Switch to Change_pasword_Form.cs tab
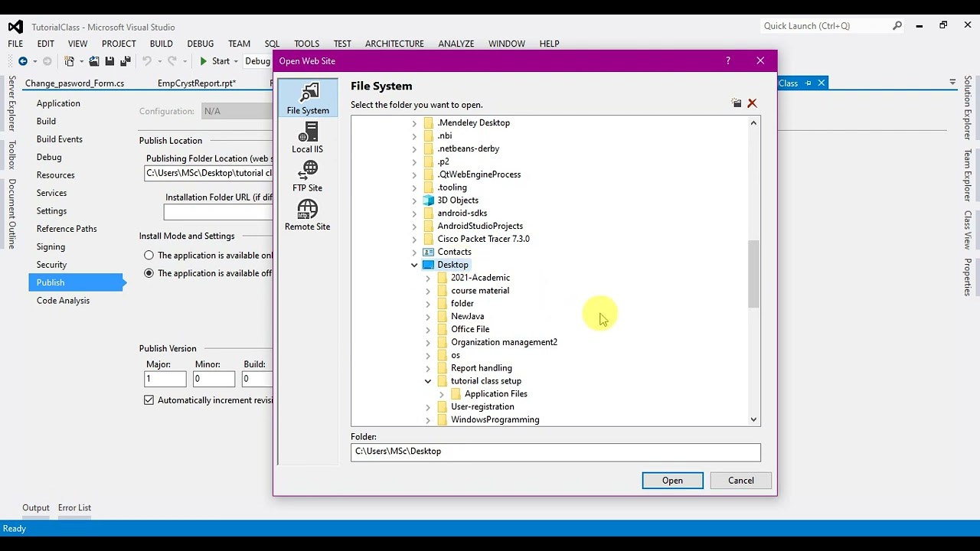Image resolution: width=980 pixels, height=551 pixels. pos(74,83)
